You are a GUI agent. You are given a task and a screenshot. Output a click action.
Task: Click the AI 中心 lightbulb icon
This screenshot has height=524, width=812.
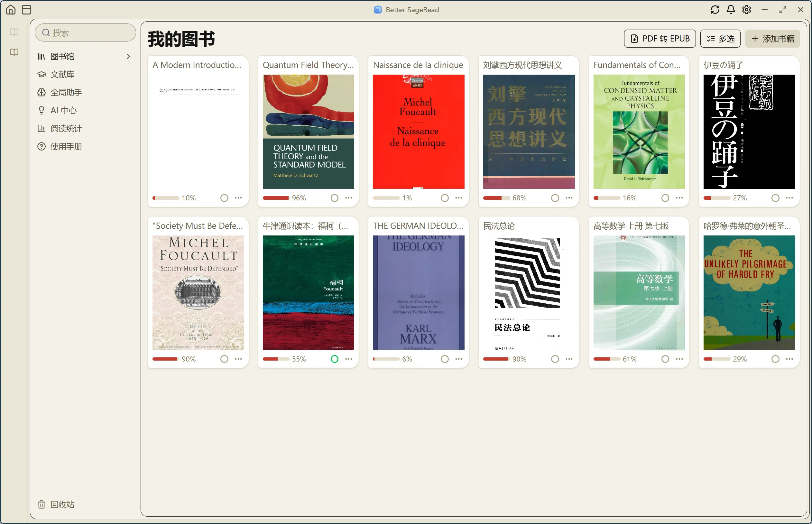pos(41,111)
